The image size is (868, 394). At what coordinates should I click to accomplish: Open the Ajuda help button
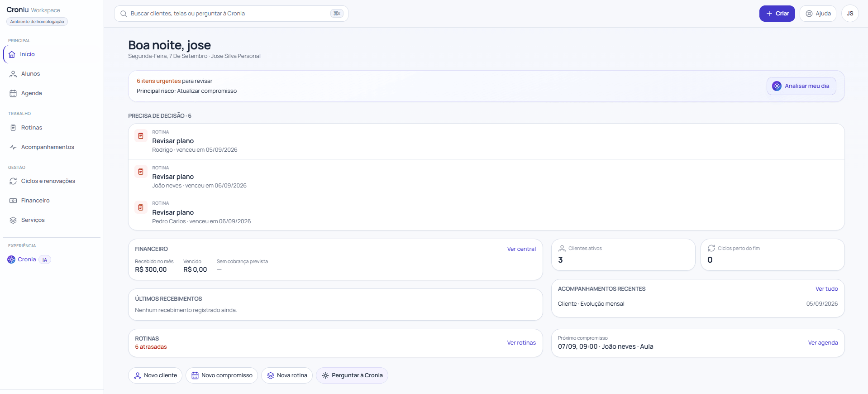coord(818,14)
